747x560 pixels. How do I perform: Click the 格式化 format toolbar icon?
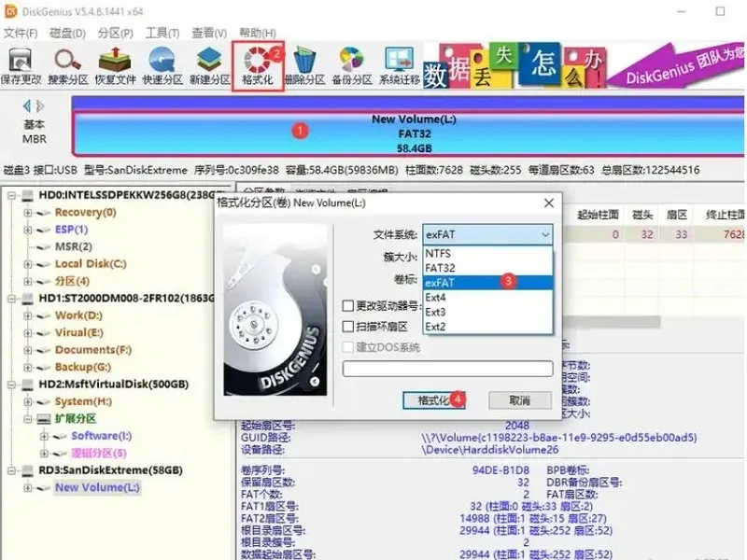point(258,63)
